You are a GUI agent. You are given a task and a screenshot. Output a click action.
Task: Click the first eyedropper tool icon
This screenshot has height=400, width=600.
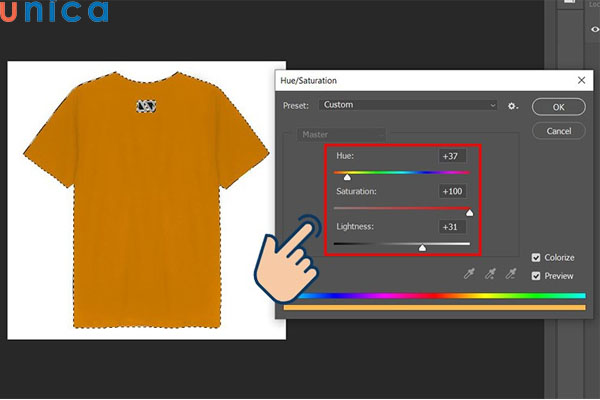coord(467,275)
